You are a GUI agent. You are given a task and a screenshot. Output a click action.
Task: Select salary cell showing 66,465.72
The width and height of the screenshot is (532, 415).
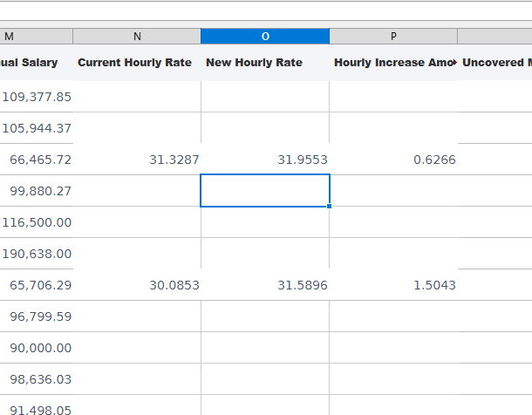coord(37,160)
